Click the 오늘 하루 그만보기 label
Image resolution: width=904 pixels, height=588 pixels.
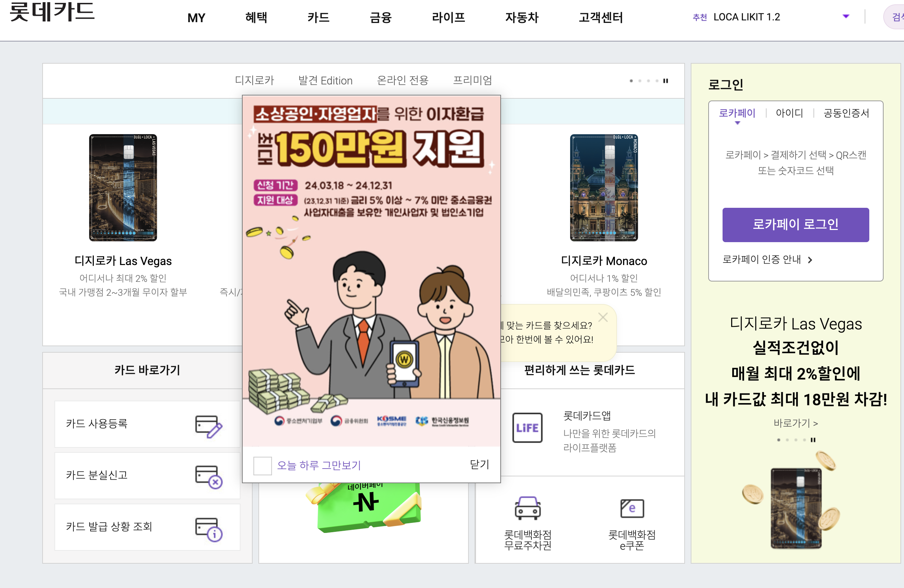pos(319,465)
